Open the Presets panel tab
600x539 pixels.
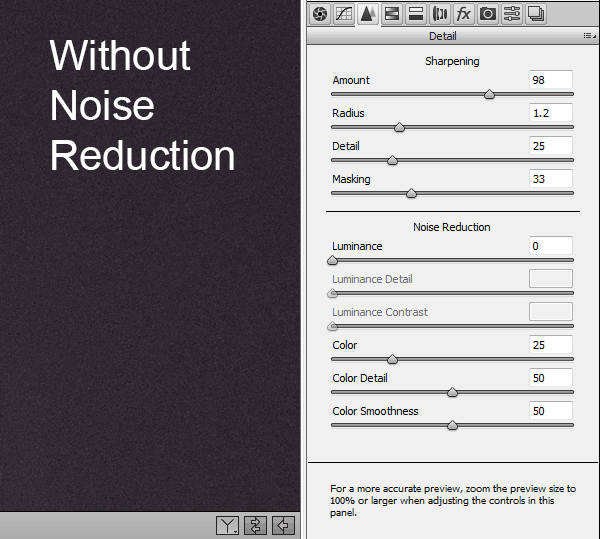pos(512,14)
